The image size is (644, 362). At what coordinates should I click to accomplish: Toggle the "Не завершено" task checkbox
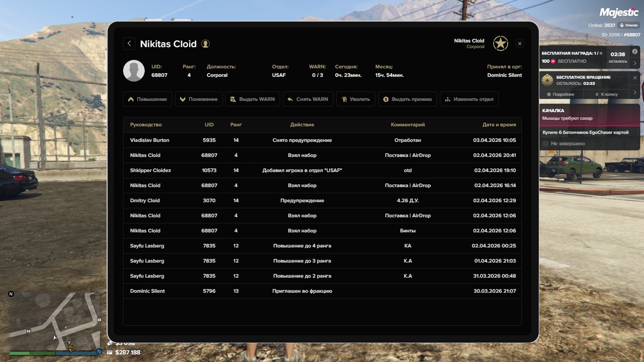pyautogui.click(x=545, y=143)
